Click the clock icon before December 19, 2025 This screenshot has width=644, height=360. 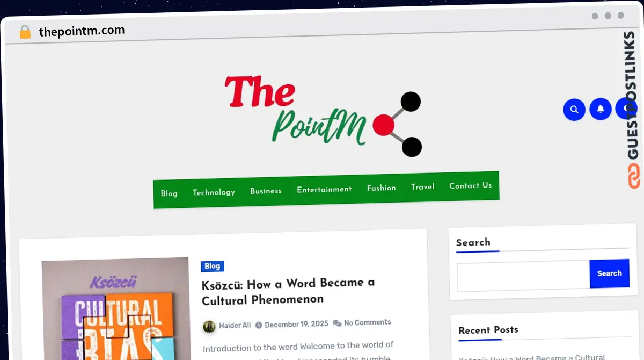259,325
